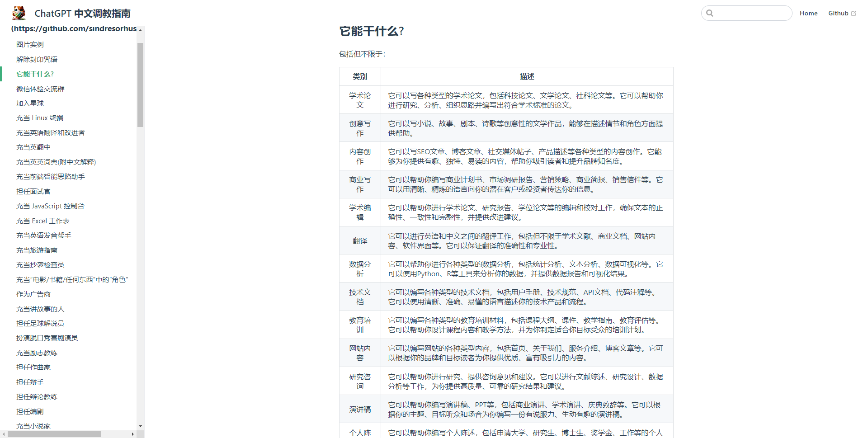Click the external link icon beside Github
Image resolution: width=868 pixels, height=438 pixels.
click(x=854, y=14)
